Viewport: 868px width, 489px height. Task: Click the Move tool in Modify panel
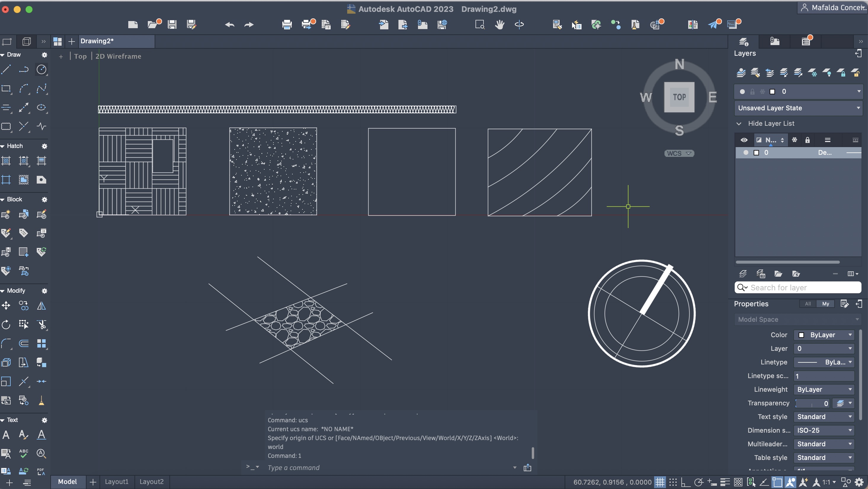pos(6,306)
